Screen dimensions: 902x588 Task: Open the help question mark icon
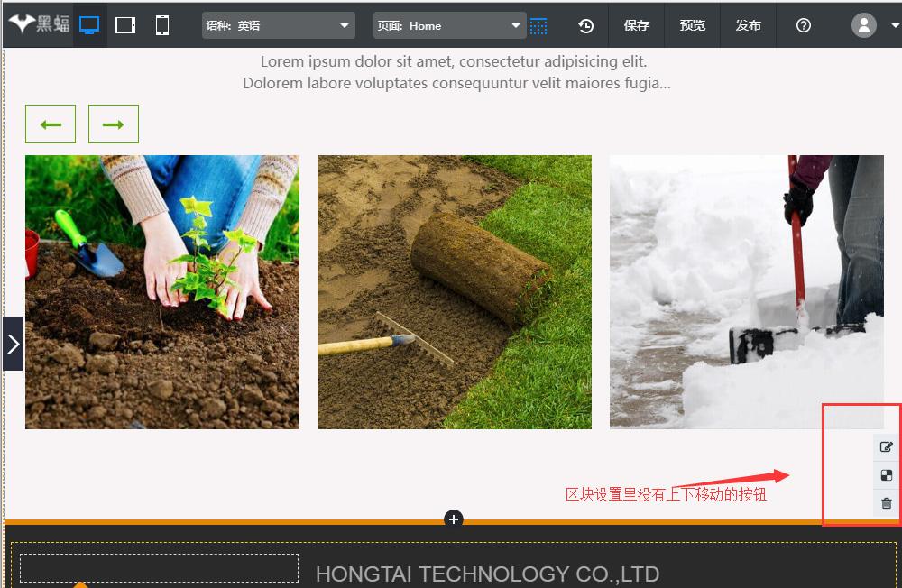click(x=804, y=25)
